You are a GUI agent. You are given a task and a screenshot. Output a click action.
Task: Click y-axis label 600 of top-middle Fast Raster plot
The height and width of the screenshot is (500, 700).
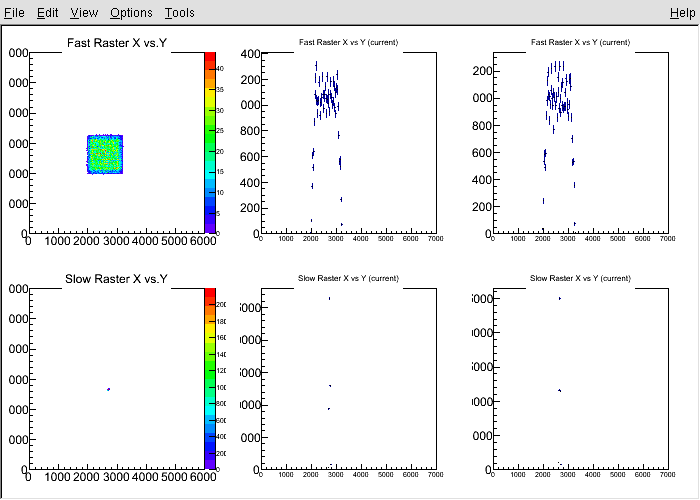[250, 157]
